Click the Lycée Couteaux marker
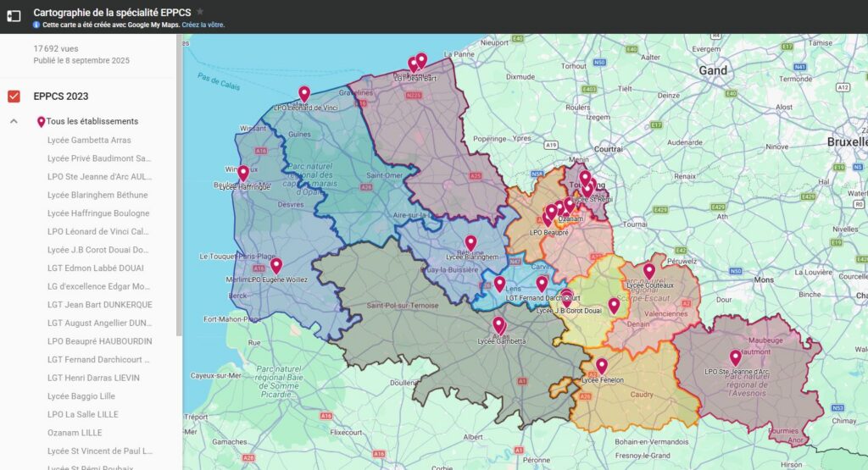The image size is (868, 470). tap(649, 271)
